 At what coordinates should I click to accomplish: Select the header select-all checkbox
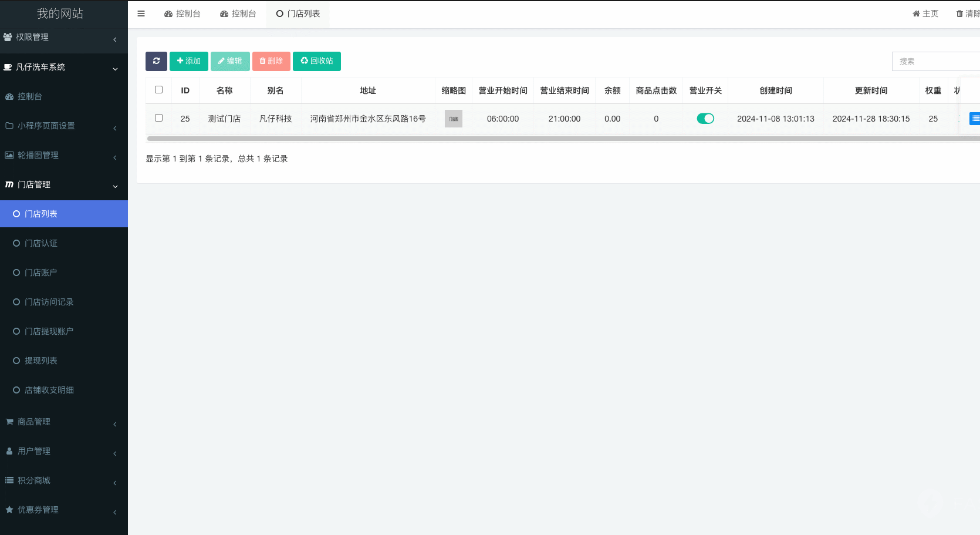coord(158,90)
